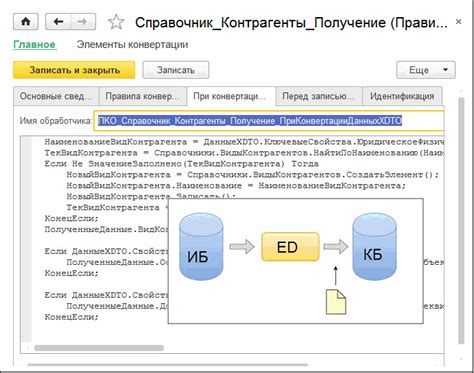
Task: Navigate back with the left arrow
Action: 58,22
